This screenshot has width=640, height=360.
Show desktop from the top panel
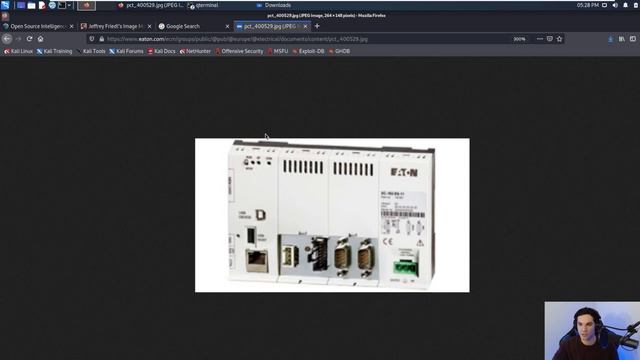(x=21, y=5)
